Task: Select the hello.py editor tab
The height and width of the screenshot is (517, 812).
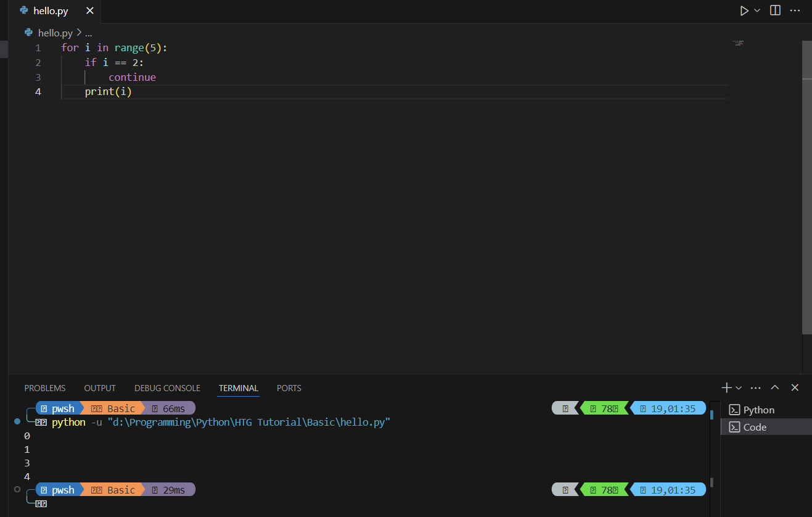Action: tap(51, 11)
